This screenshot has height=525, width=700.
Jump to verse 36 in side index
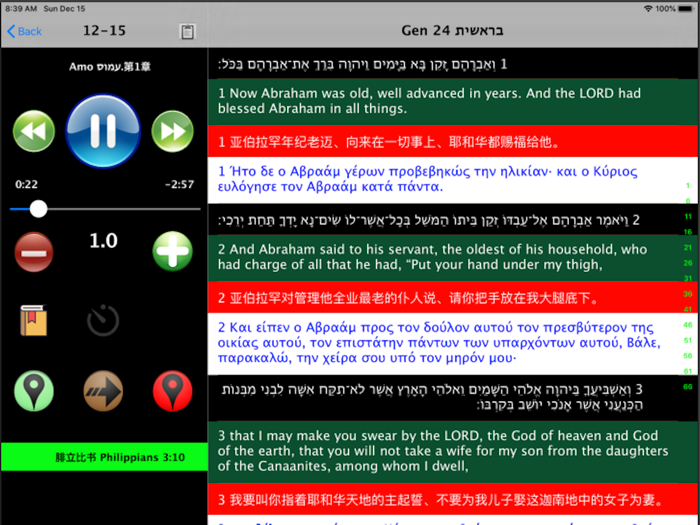pos(688,294)
